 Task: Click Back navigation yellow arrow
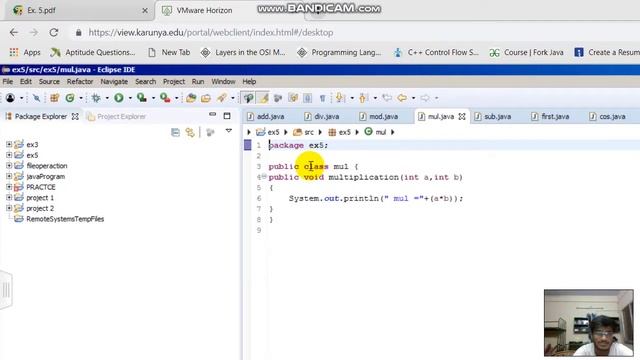pos(402,98)
